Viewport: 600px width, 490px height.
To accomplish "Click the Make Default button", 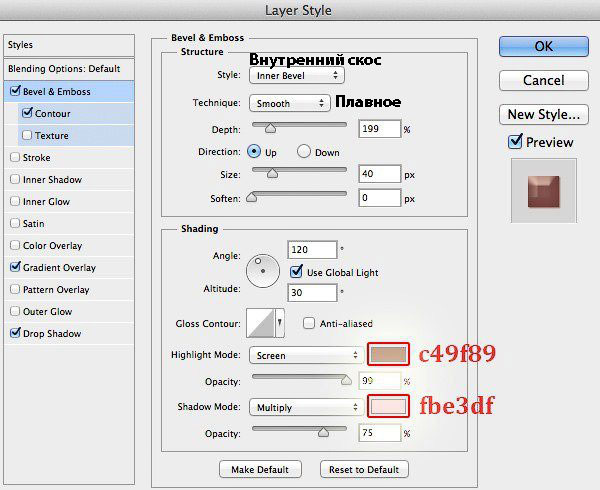I will [260, 469].
